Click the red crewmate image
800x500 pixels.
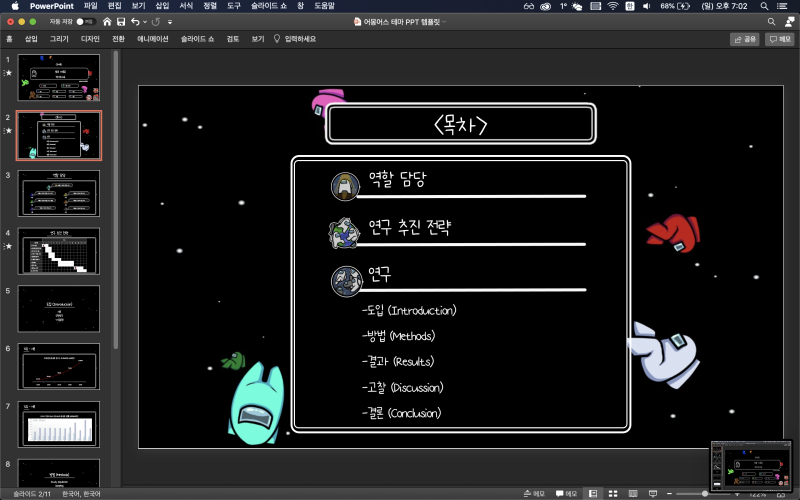(x=673, y=233)
